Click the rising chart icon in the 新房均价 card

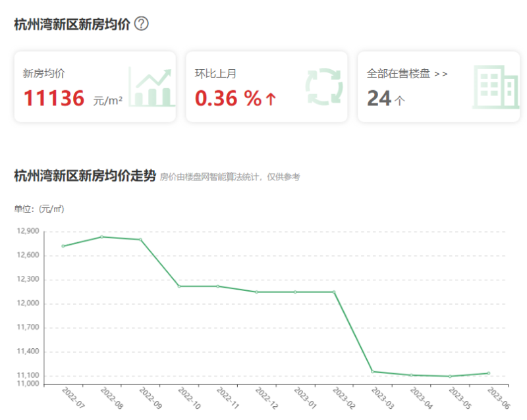click(152, 87)
